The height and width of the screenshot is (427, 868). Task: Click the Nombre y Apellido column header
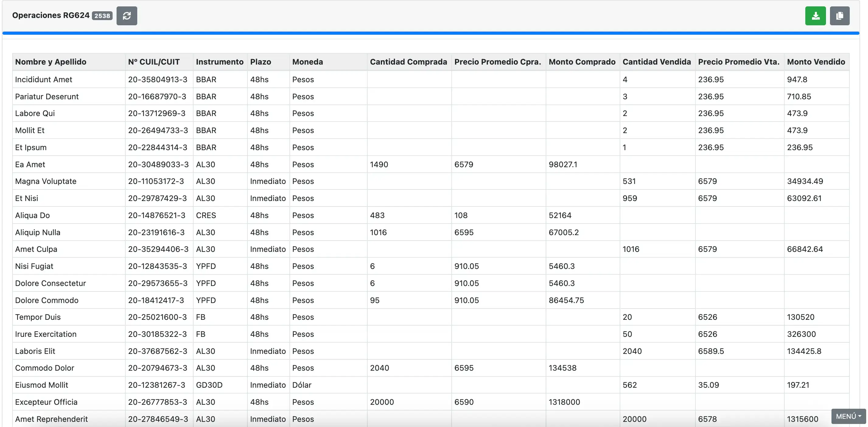coord(51,62)
